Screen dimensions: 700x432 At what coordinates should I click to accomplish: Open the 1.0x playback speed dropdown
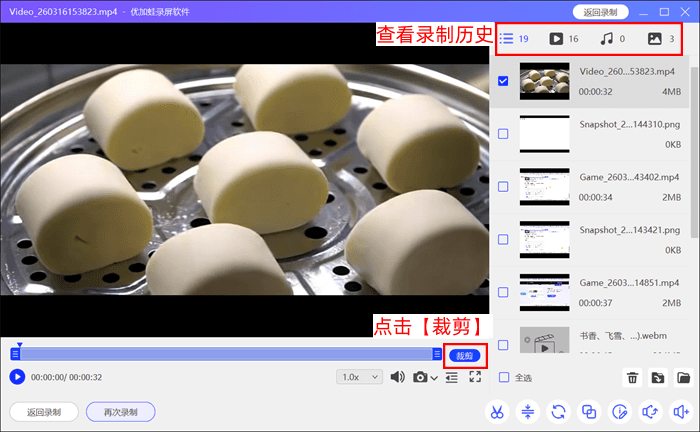pos(359,377)
